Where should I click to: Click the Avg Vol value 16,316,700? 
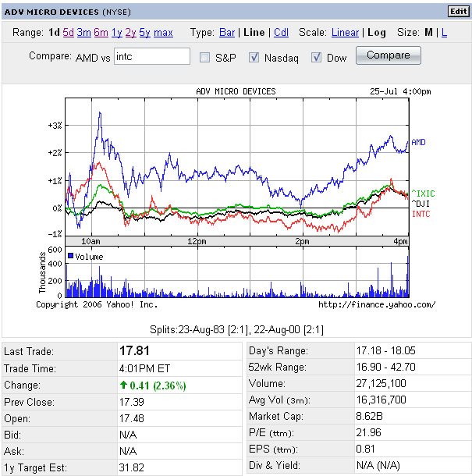(382, 400)
